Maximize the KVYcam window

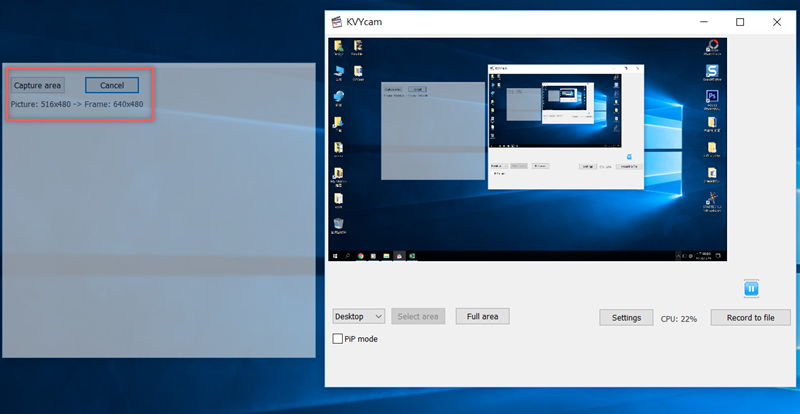740,22
